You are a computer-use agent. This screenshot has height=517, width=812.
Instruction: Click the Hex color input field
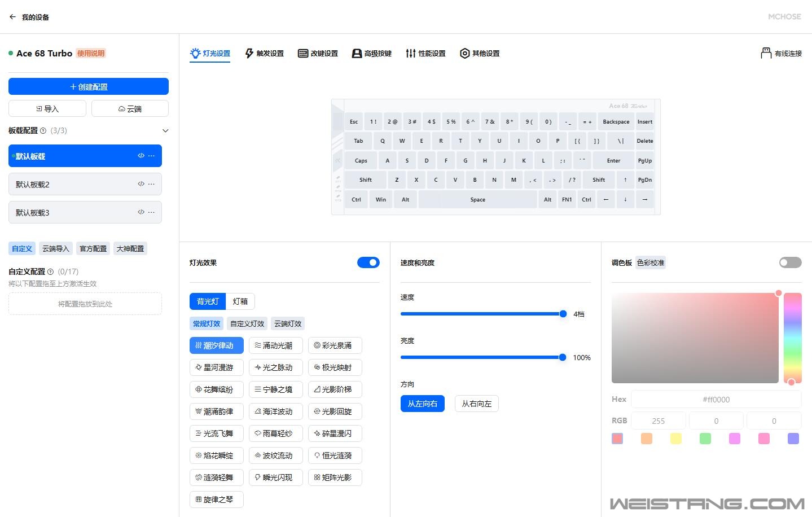click(716, 399)
